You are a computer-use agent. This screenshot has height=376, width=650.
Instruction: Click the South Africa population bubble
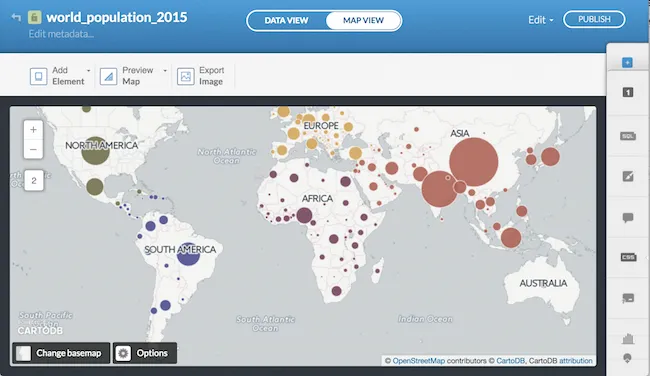tap(336, 291)
